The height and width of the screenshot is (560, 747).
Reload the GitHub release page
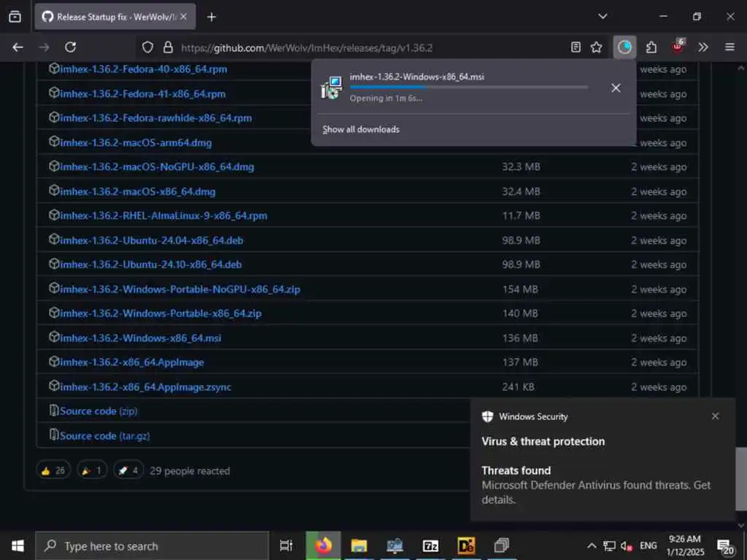click(71, 47)
